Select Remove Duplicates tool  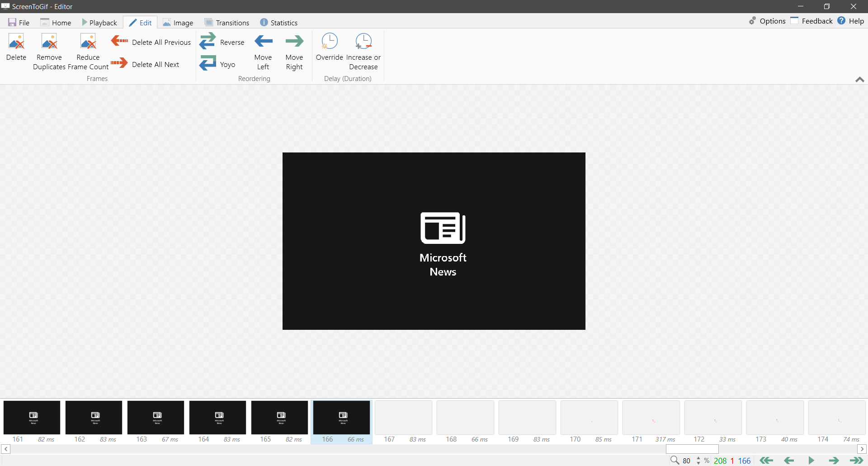[49, 52]
